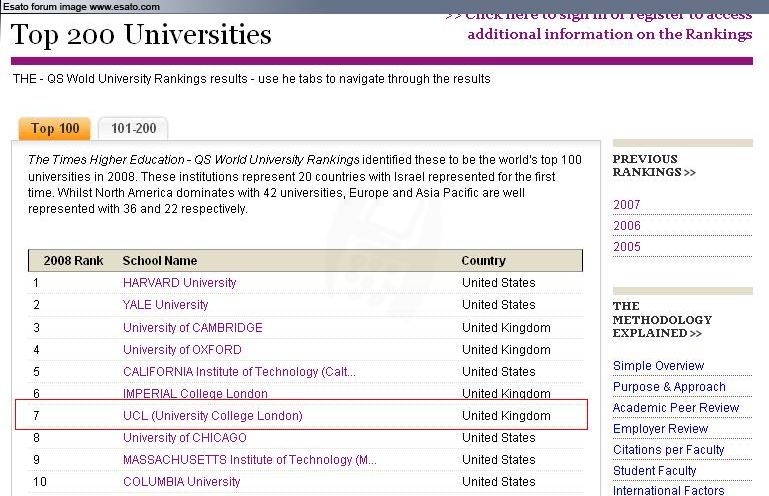Switch to the Top 100 tab
This screenshot has height=496, width=769.
pyautogui.click(x=54, y=129)
